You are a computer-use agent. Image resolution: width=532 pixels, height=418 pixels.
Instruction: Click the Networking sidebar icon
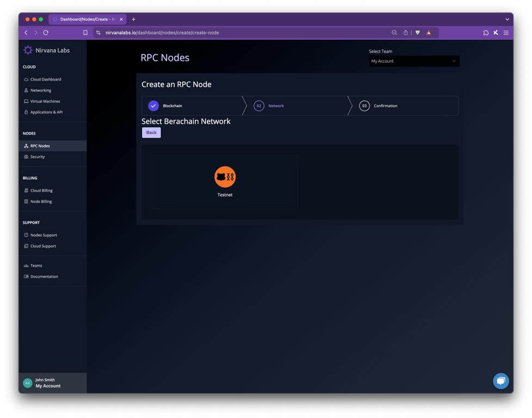point(26,90)
